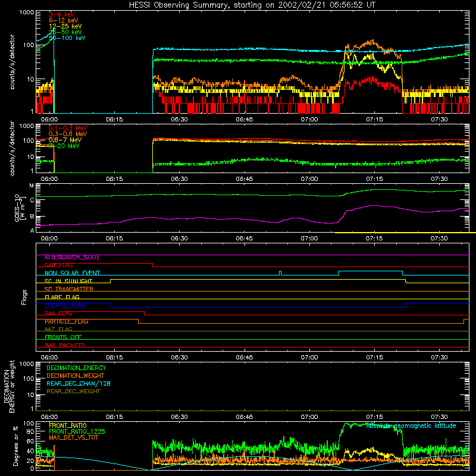Select the DECIMATION ENERGY or weight axis title
The width and height of the screenshot is (476, 476).
(9, 386)
